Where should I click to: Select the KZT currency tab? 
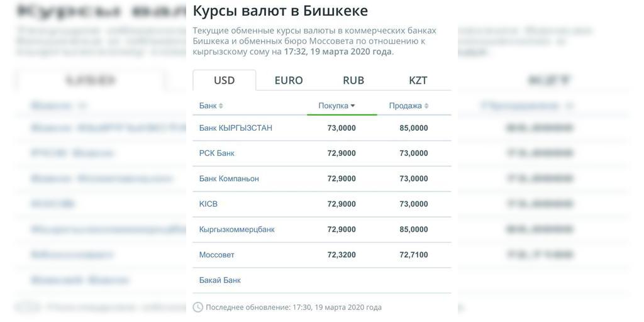coord(418,80)
